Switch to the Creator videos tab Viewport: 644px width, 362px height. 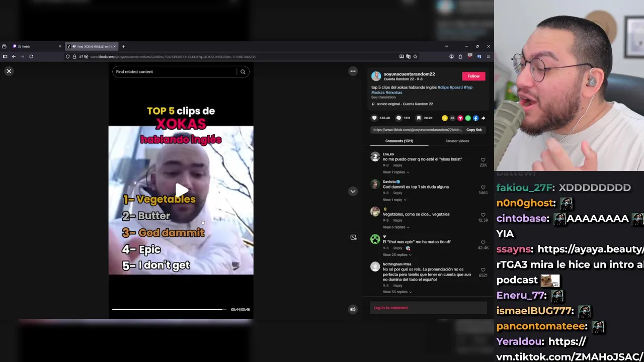[x=457, y=141]
